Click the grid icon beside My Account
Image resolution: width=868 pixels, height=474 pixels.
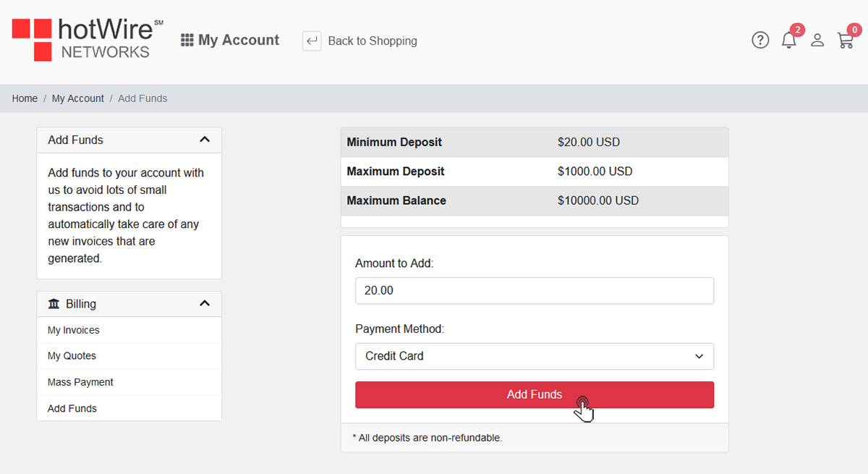click(186, 40)
